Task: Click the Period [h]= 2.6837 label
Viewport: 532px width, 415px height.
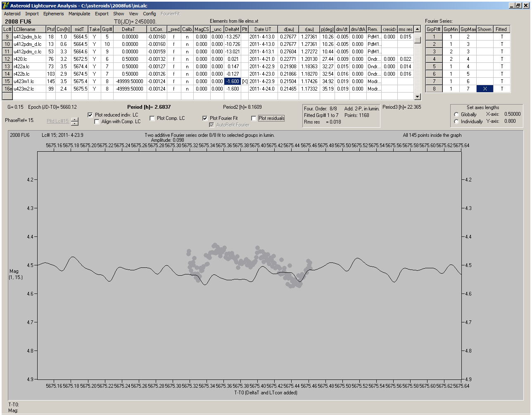Action: [149, 107]
